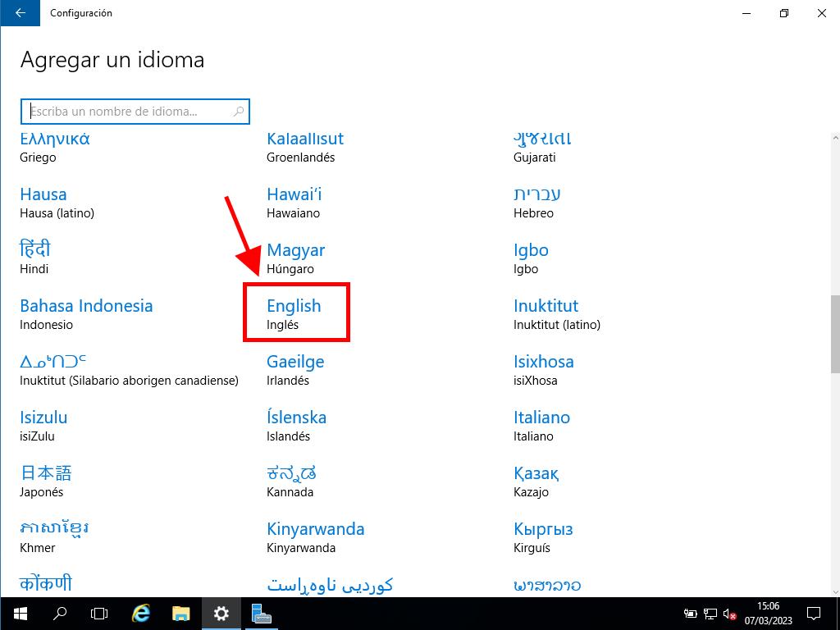Open File Explorer from the taskbar
Screen dimensions: 840x630
click(x=181, y=613)
